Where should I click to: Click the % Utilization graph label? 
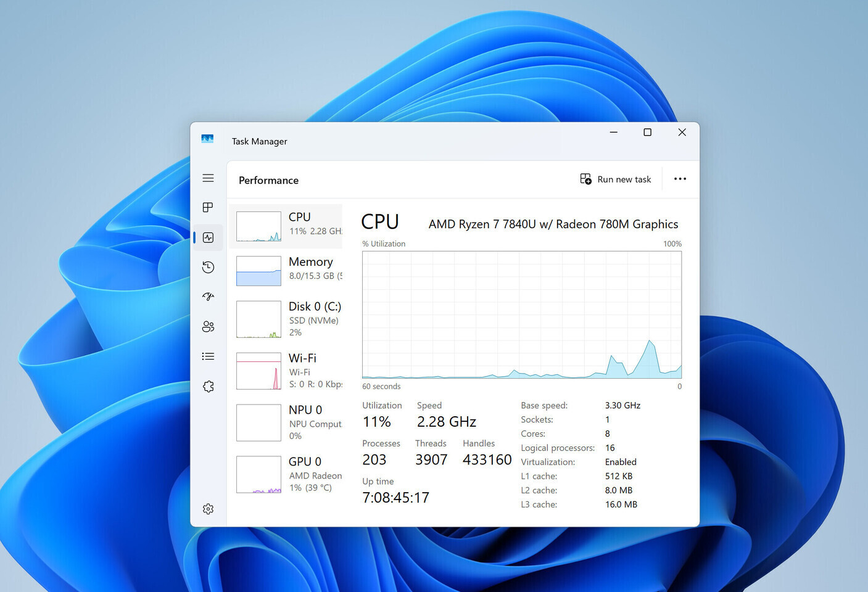point(384,244)
